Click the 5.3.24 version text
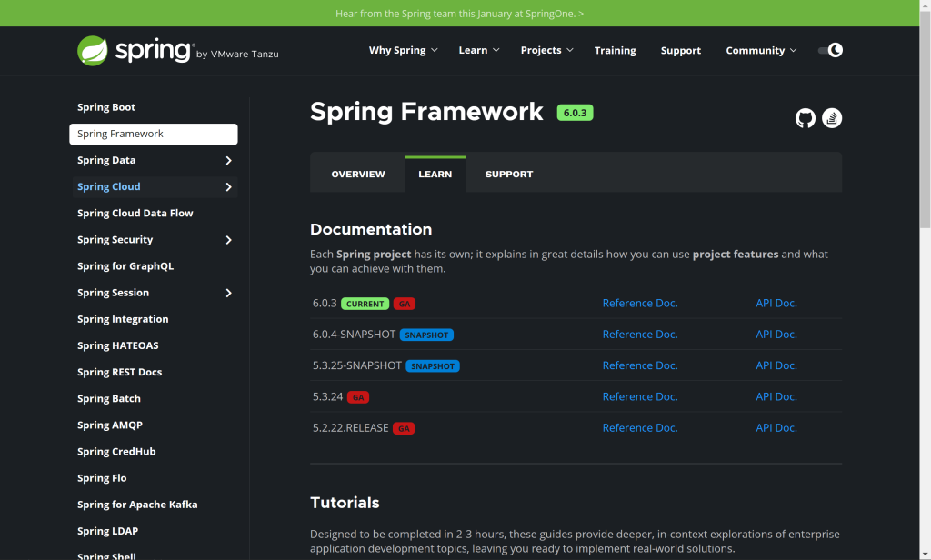This screenshot has width=931, height=560. (x=327, y=396)
